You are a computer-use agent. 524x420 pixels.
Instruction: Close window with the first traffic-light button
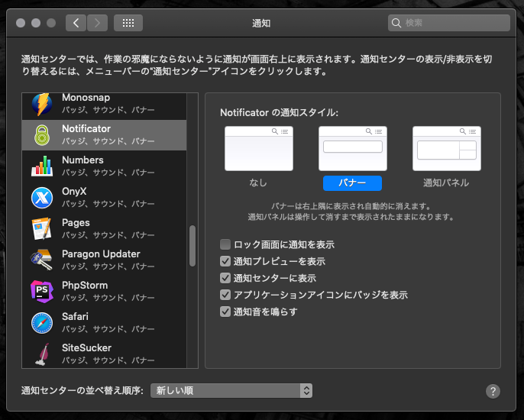click(x=21, y=23)
